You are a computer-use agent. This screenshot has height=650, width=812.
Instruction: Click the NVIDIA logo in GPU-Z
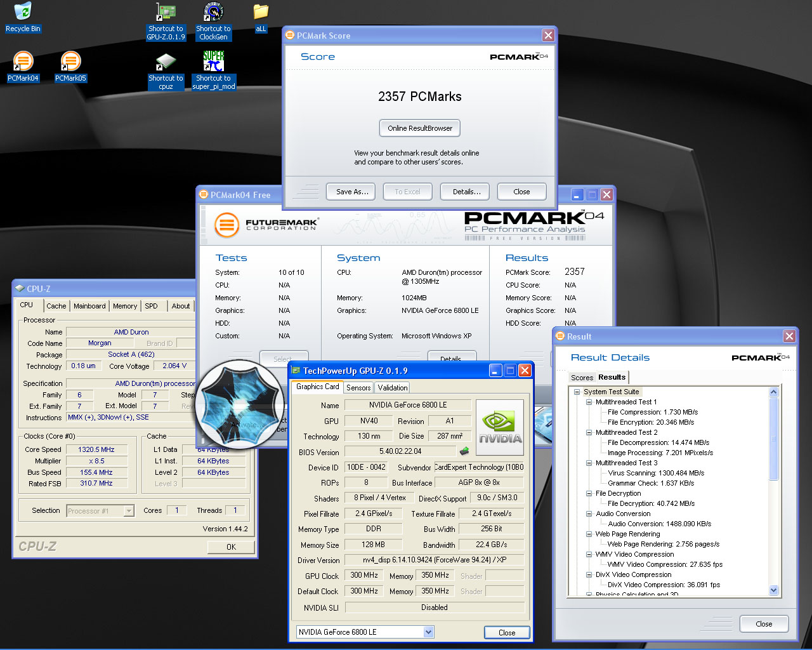pyautogui.click(x=500, y=427)
